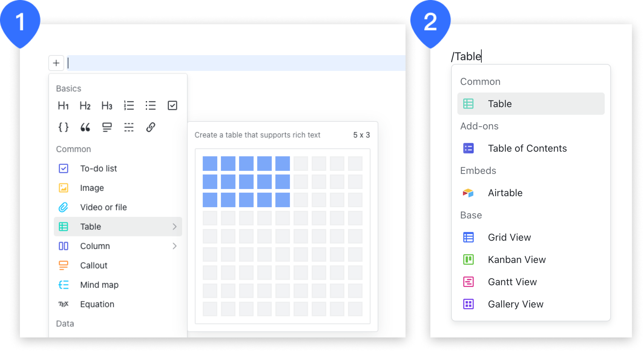
Task: Click the blockquote icon
Action: click(85, 127)
